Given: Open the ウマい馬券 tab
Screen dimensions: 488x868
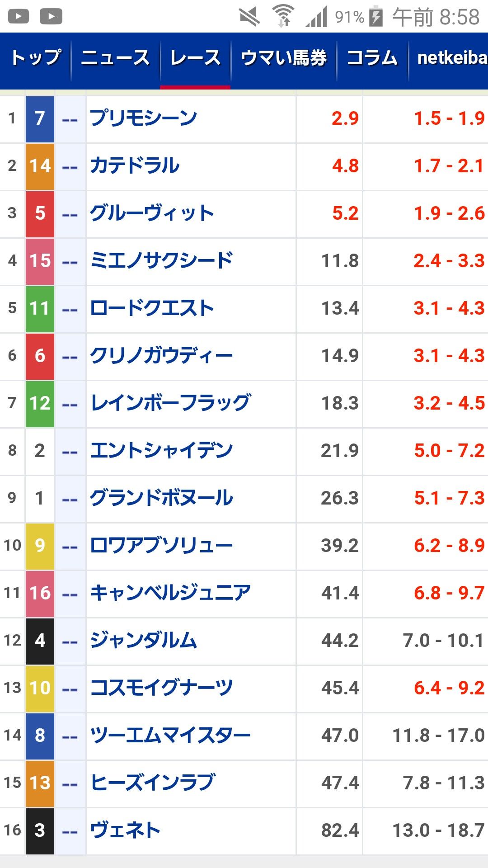Looking at the screenshot, I should (x=284, y=58).
